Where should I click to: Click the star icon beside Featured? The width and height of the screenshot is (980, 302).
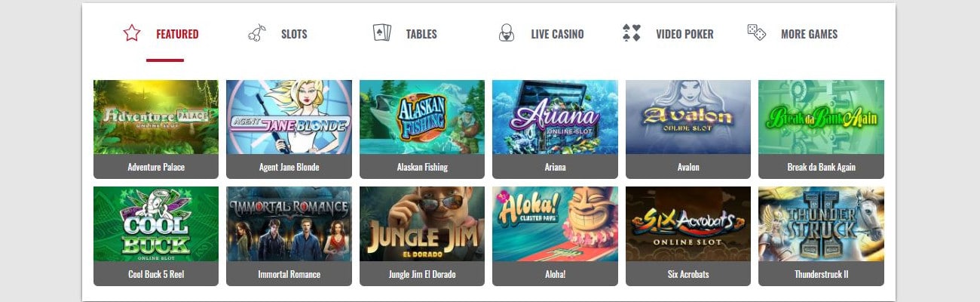click(x=132, y=33)
